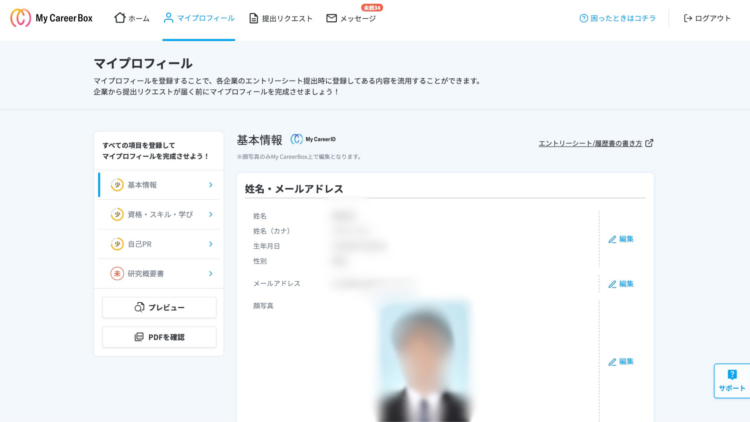Click the red 未 icon for 研究概要書
750x422 pixels.
coord(117,274)
